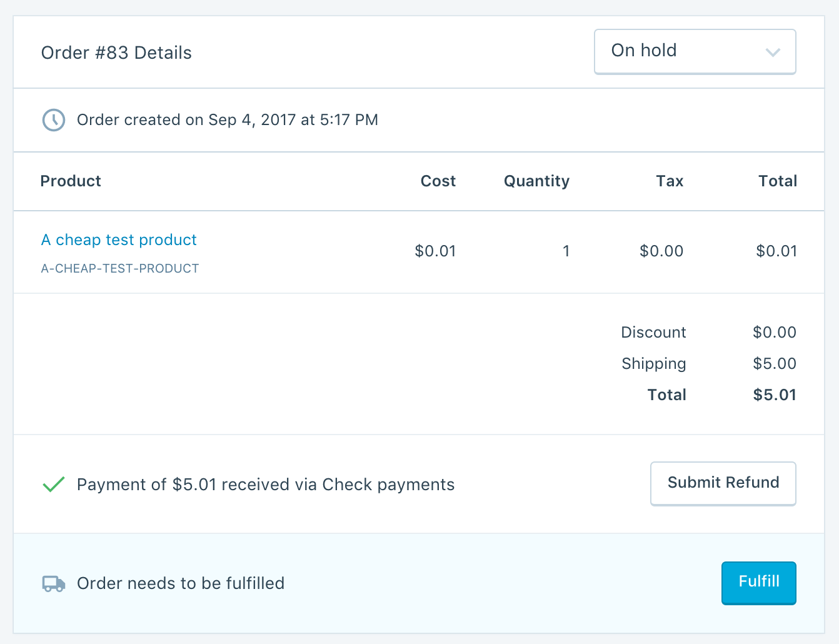Open the On hold status dropdown

694,51
